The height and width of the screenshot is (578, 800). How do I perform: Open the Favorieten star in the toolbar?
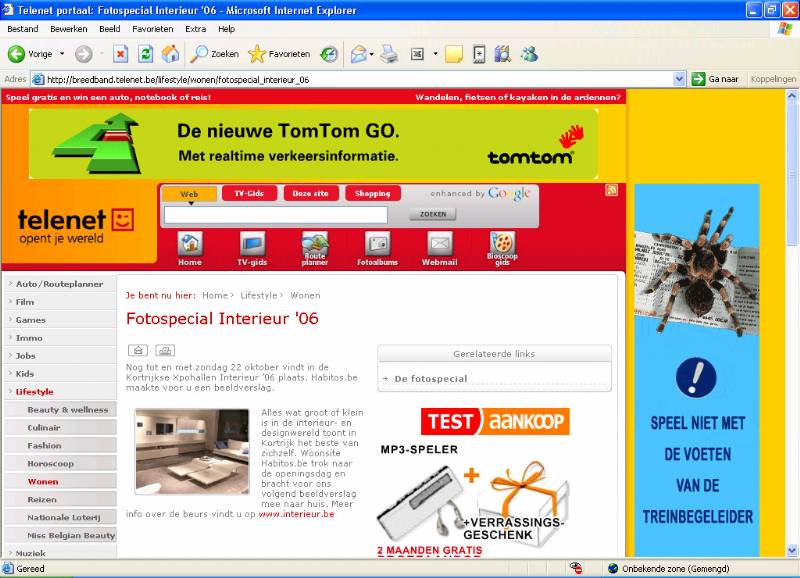pyautogui.click(x=279, y=54)
